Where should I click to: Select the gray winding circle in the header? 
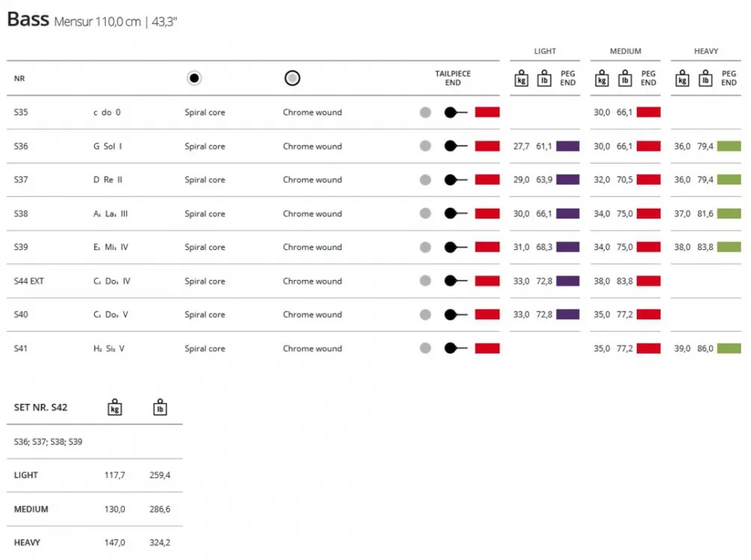(292, 78)
